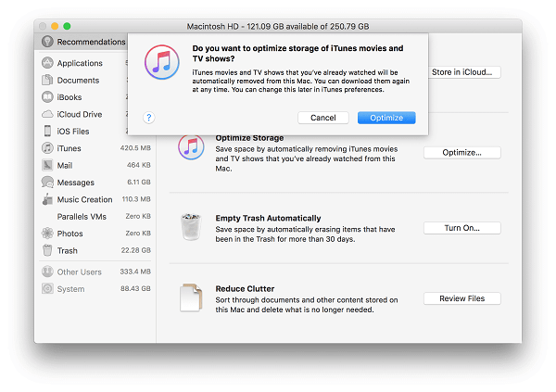
Task: Select Parallels VMs in the sidebar
Action: pos(82,217)
